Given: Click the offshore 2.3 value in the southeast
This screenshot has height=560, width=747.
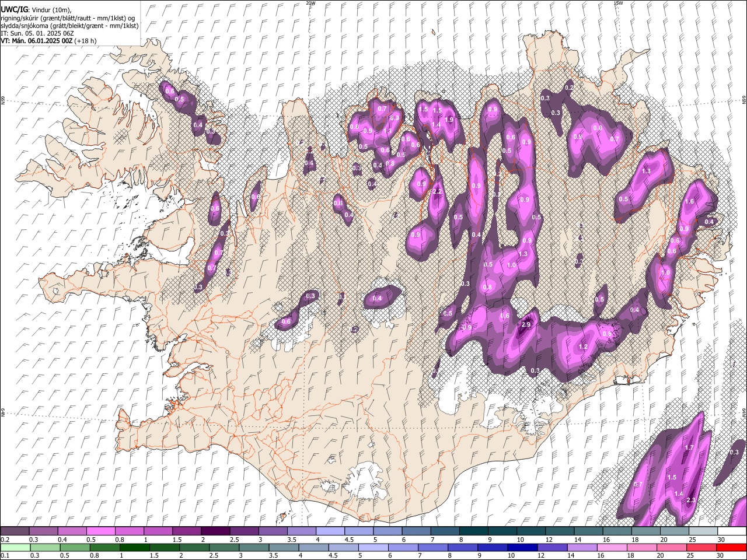Looking at the screenshot, I should [x=691, y=501].
